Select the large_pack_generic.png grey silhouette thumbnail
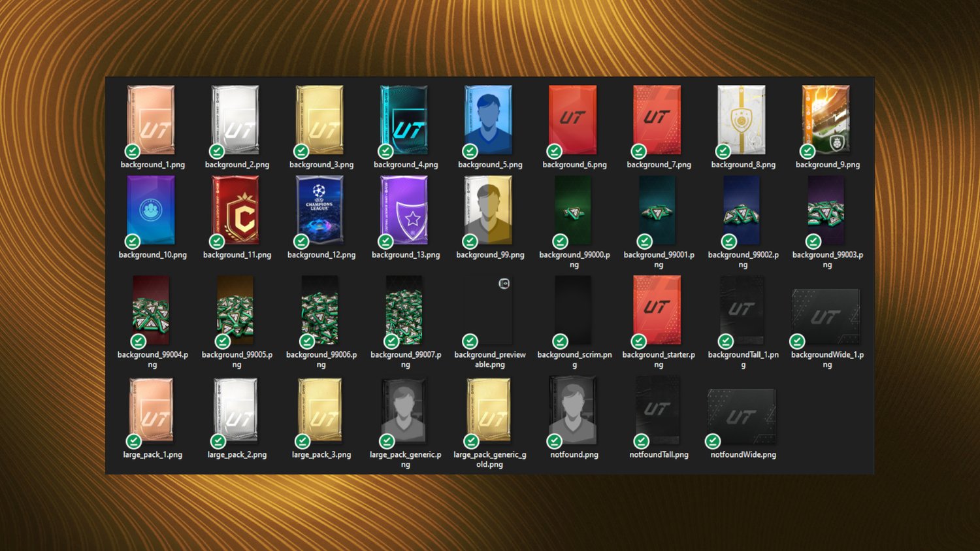The width and height of the screenshot is (980, 551). coord(404,410)
